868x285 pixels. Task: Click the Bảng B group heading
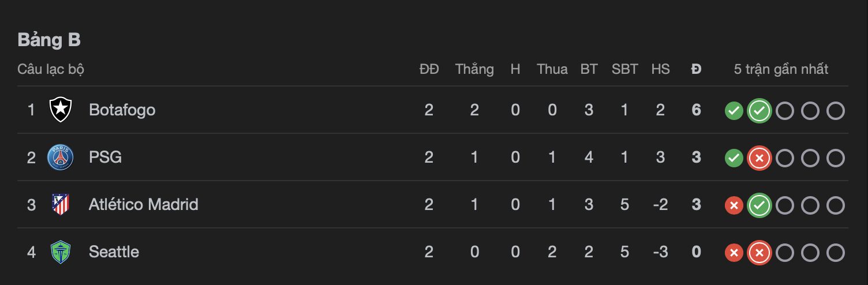click(49, 40)
